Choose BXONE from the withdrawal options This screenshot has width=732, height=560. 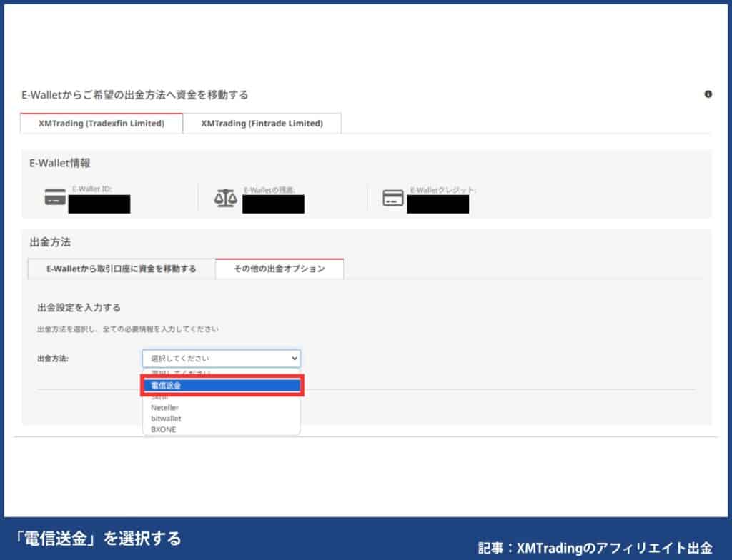point(162,429)
